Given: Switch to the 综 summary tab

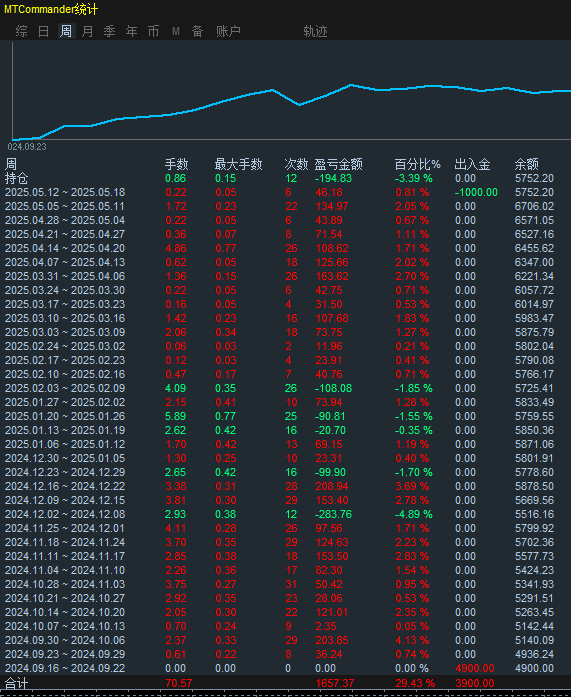Looking at the screenshot, I should pos(21,31).
